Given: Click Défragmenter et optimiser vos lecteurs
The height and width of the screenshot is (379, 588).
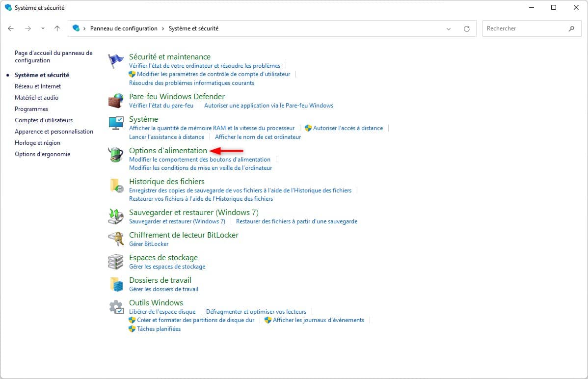Looking at the screenshot, I should (256, 311).
